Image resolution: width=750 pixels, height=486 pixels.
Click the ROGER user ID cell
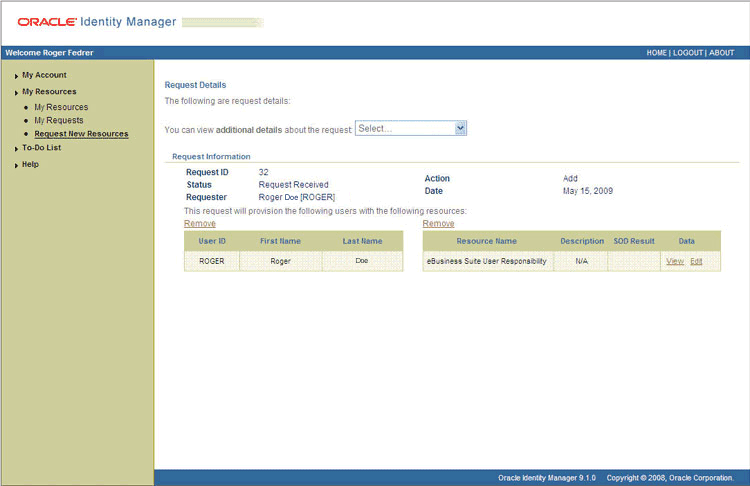211,261
